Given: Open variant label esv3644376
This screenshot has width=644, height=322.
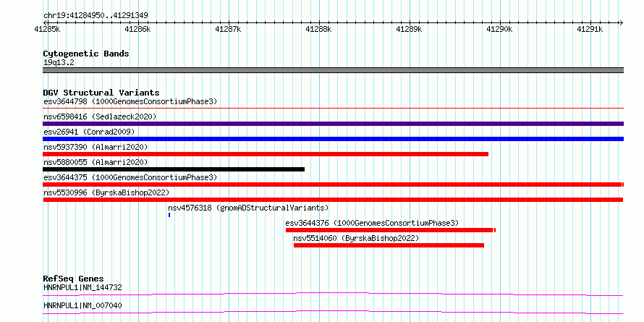Looking at the screenshot, I should click(x=372, y=223).
